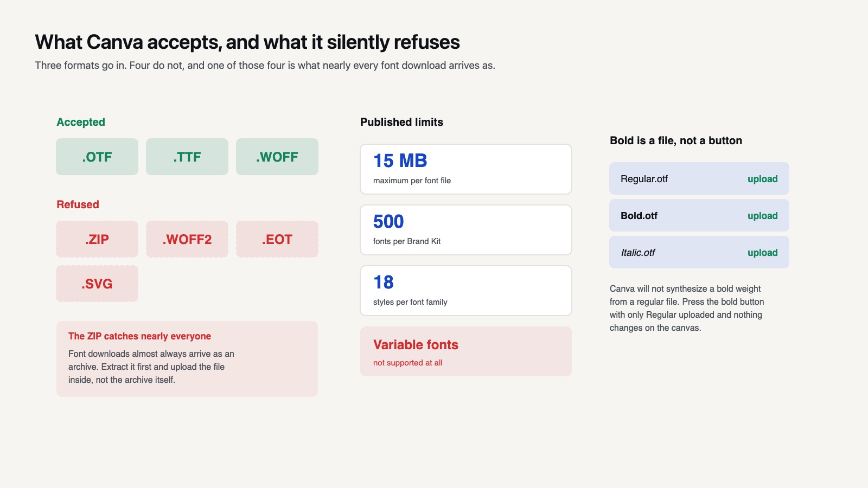Screen dimensions: 868x488
Task: Click 'not supported at all' text
Action: click(407, 363)
